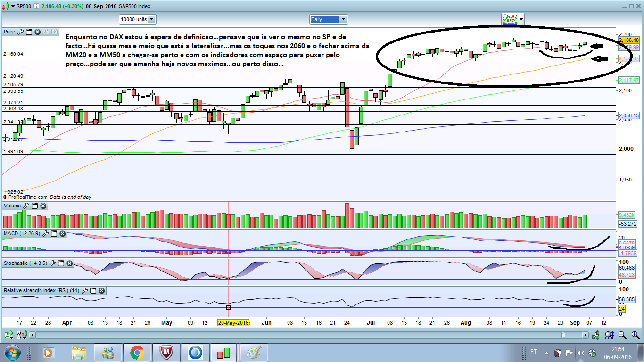
Task: Close the Price panel
Action: (37, 32)
